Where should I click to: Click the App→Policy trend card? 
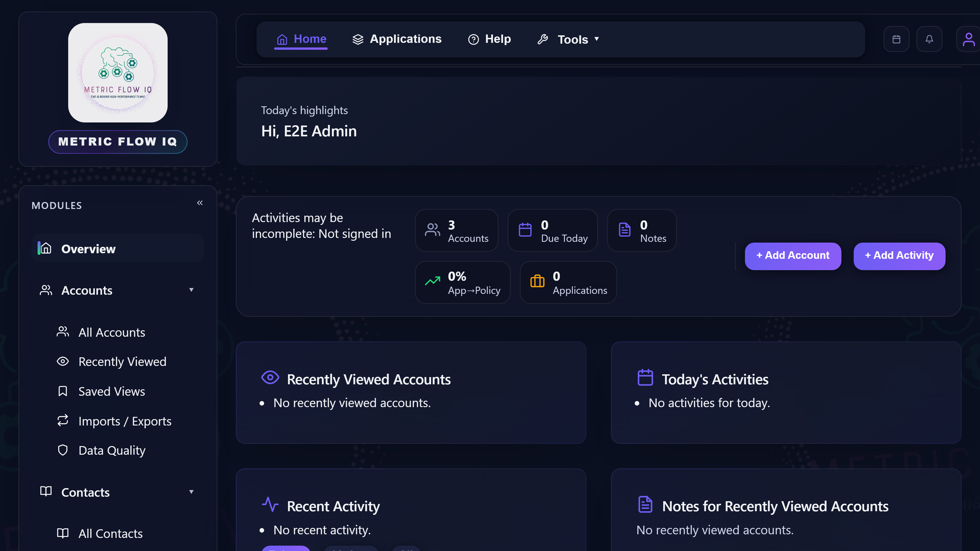tap(462, 282)
